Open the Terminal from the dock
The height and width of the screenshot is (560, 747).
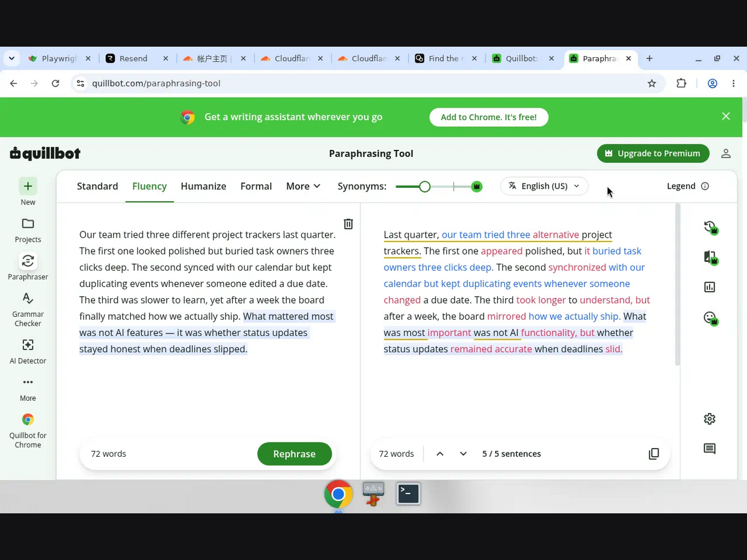pos(408,493)
